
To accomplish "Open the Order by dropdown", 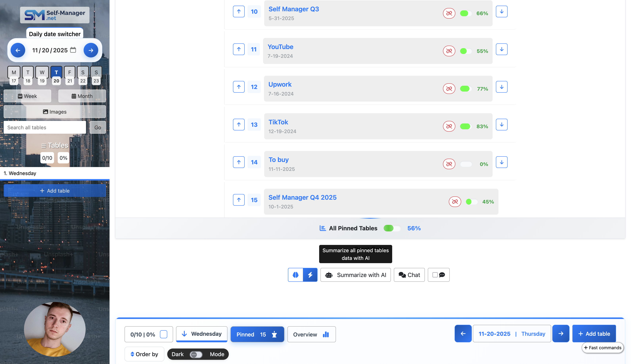I will pyautogui.click(x=144, y=354).
